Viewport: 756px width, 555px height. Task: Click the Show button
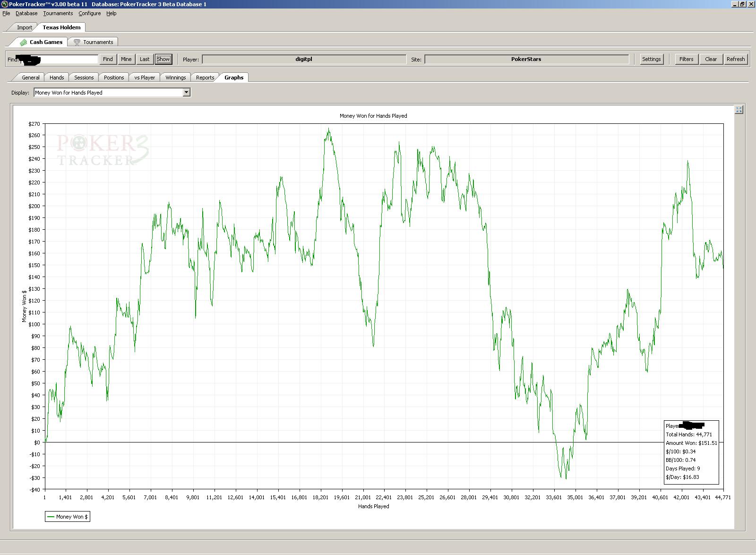click(x=163, y=59)
